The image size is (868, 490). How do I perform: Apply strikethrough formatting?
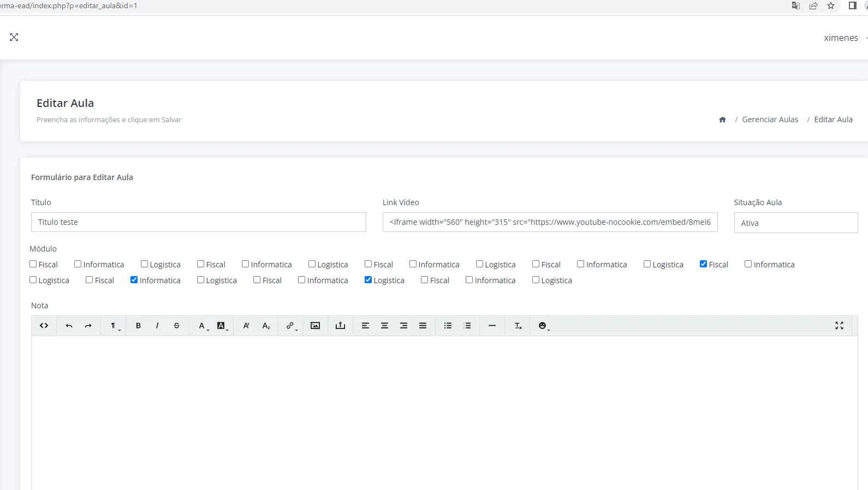[x=176, y=326]
